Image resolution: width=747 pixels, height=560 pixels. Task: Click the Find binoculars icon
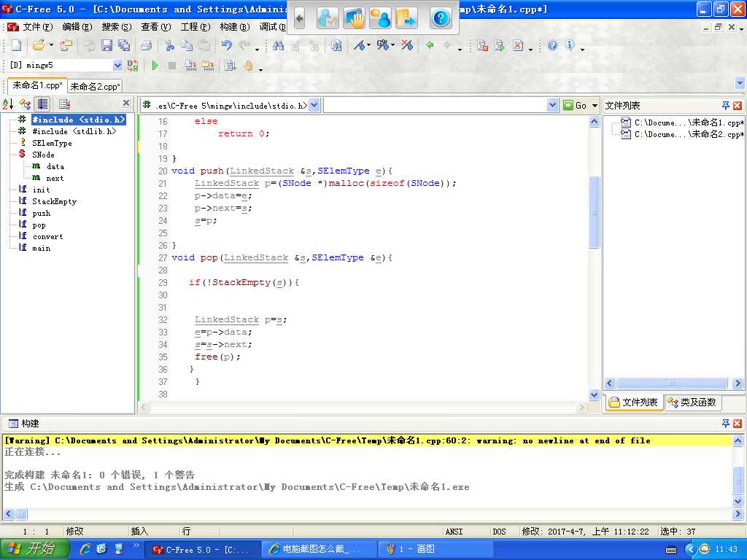point(278,45)
